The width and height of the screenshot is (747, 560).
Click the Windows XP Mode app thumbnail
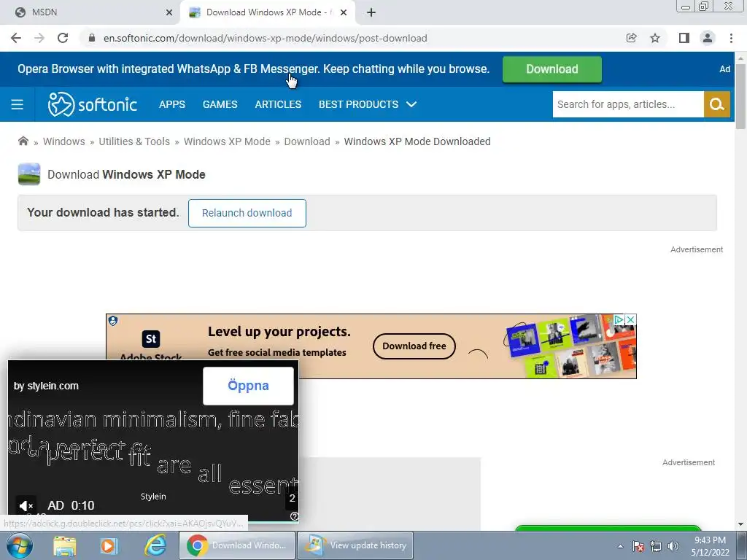click(x=29, y=174)
